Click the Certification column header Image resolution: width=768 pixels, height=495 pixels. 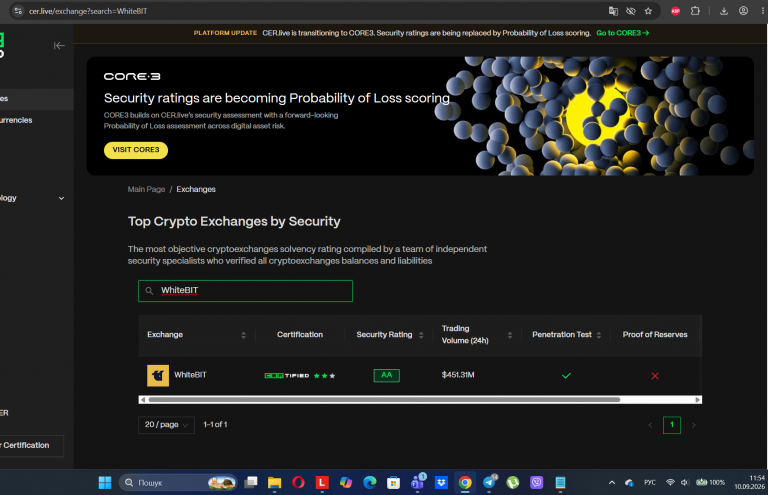pos(300,335)
